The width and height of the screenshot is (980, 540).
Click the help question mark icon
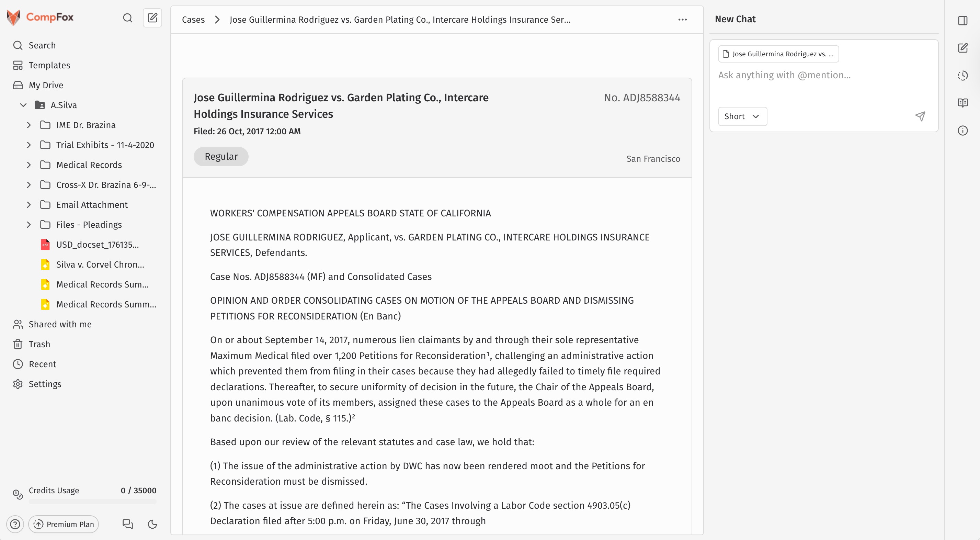click(15, 524)
